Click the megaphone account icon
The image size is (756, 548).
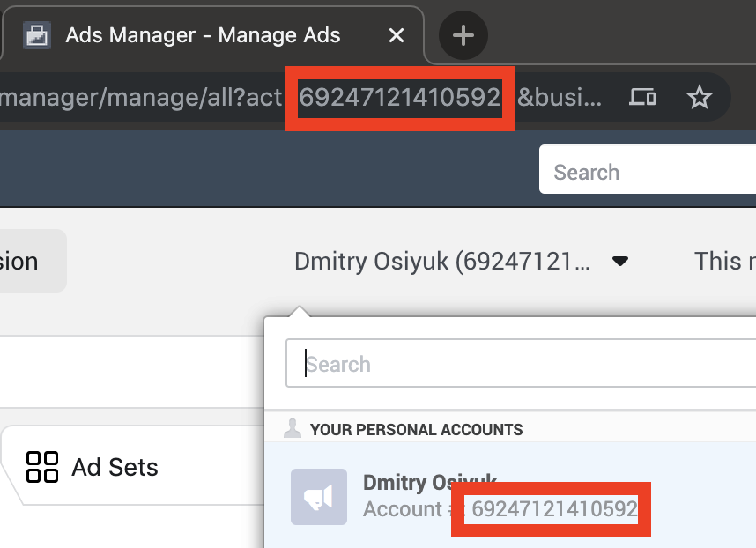click(319, 497)
